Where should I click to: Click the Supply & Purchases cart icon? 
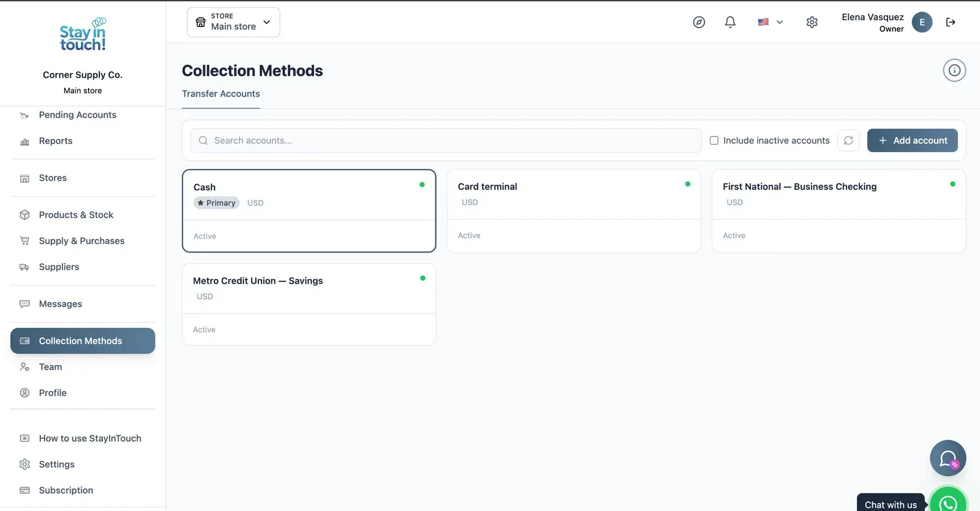click(24, 241)
